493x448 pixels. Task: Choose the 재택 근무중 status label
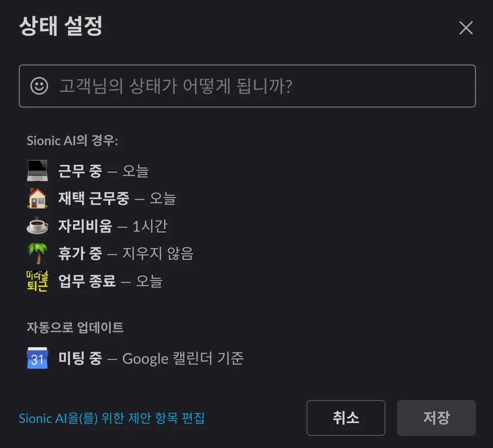94,198
